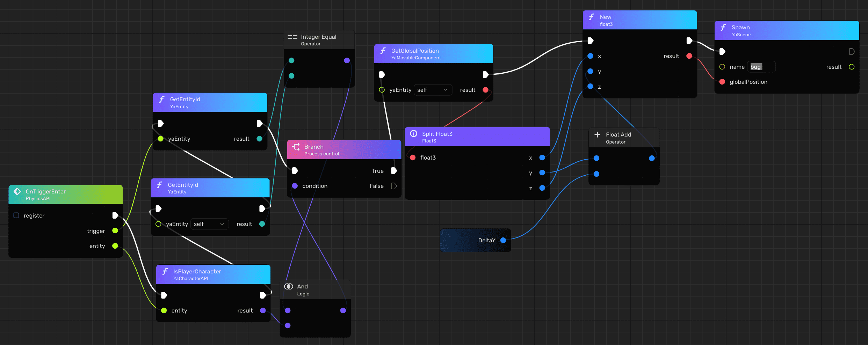This screenshot has width=868, height=345.
Task: Click the Spawn function icon
Action: [x=723, y=28]
